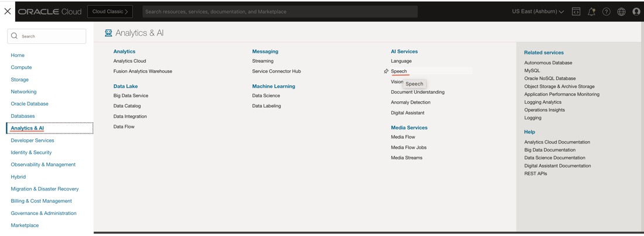Open Cloud Shell developer tools icon
Image resolution: width=644 pixels, height=236 pixels.
[576, 12]
